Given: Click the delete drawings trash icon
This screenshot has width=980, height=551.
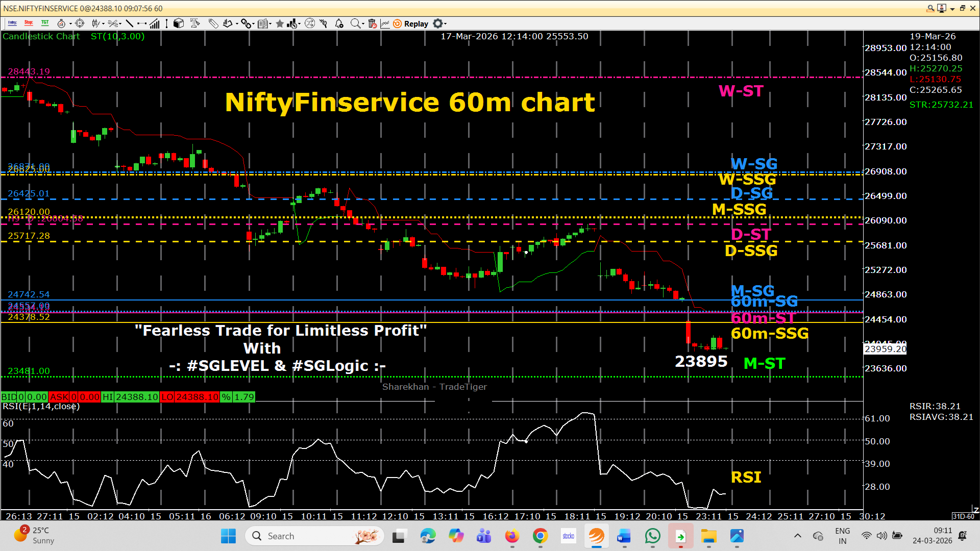Looking at the screenshot, I should click(372, 23).
